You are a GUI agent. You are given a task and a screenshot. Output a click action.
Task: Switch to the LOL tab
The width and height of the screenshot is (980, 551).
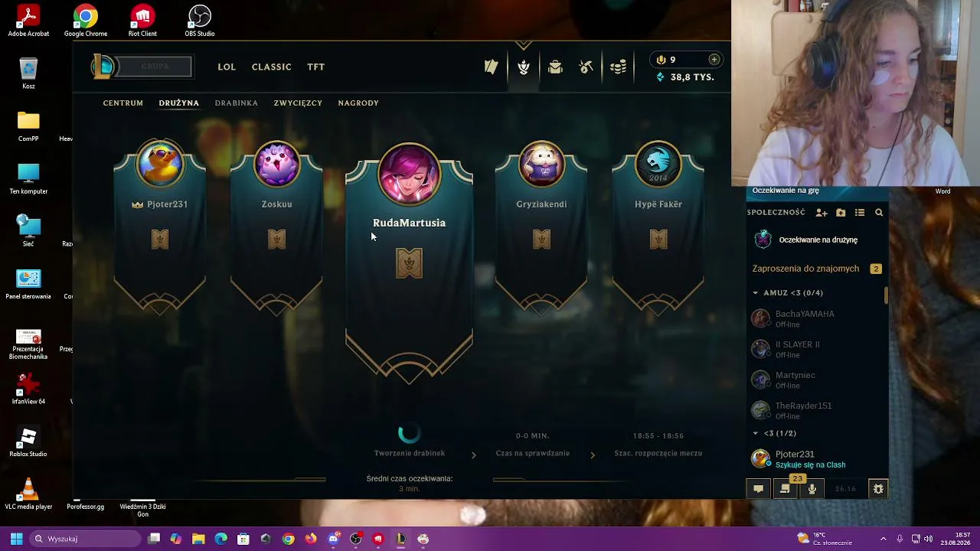pos(227,67)
